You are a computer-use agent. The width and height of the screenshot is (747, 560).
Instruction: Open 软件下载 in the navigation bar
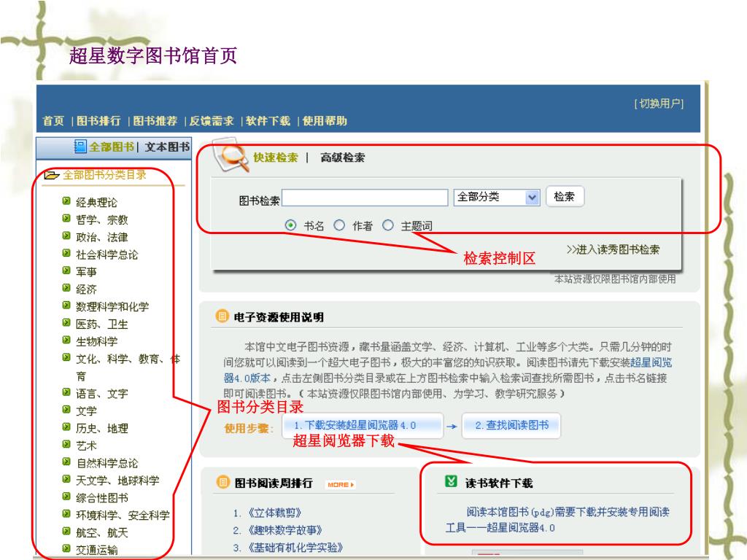tap(268, 121)
